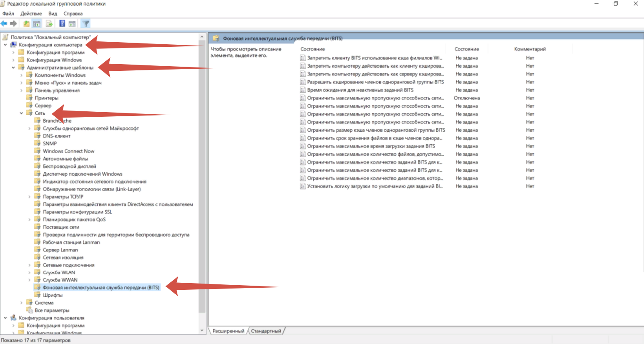Image resolution: width=644 pixels, height=344 pixels.
Task: Open the Действие menu
Action: tap(31, 14)
